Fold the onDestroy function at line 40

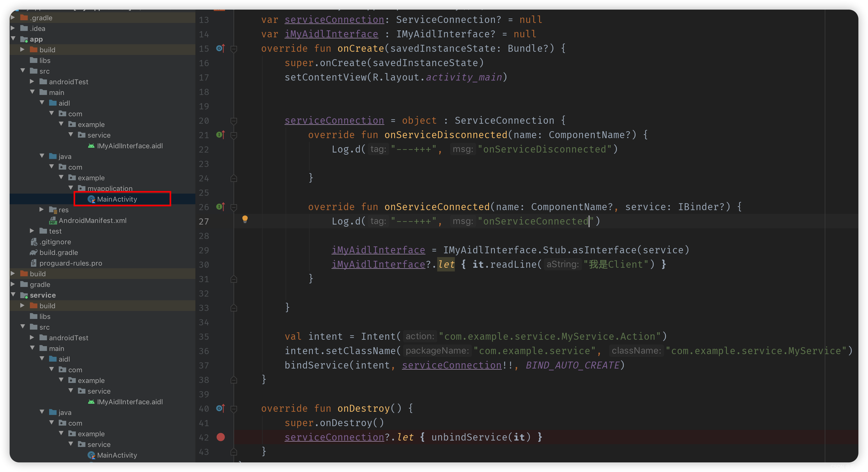234,409
